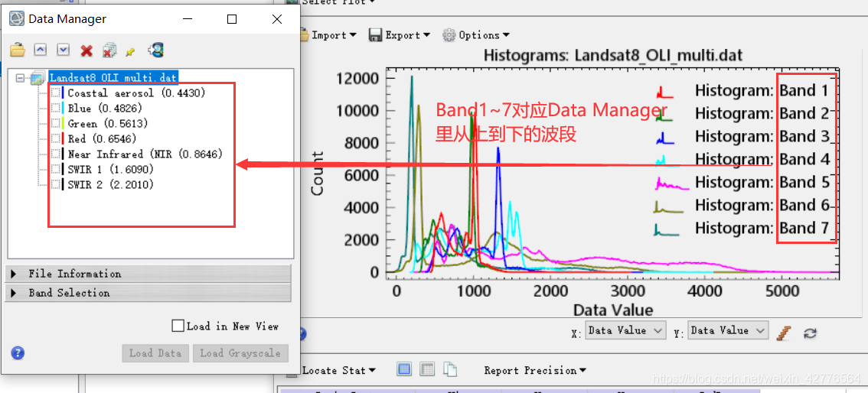This screenshot has height=393, width=868.
Task: Click the Landsat8 raster file icon in the tree
Action: click(38, 78)
